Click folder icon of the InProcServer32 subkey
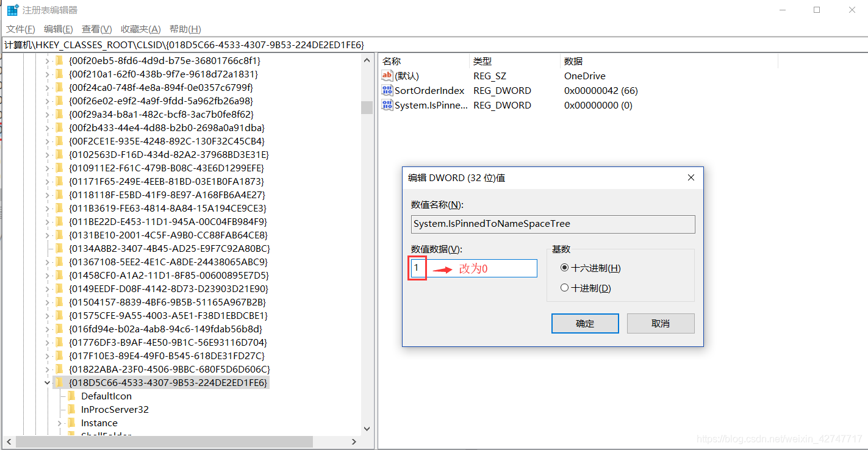 pos(71,409)
